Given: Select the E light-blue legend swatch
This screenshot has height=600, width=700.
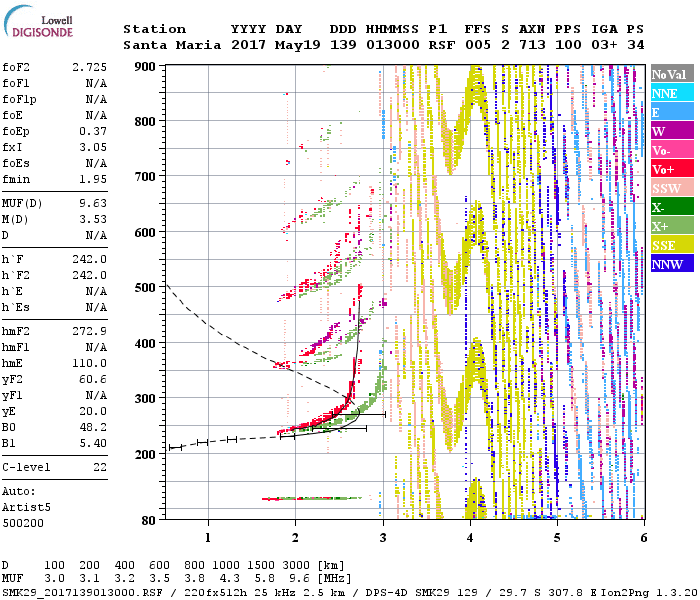Looking at the screenshot, I should 672,112.
